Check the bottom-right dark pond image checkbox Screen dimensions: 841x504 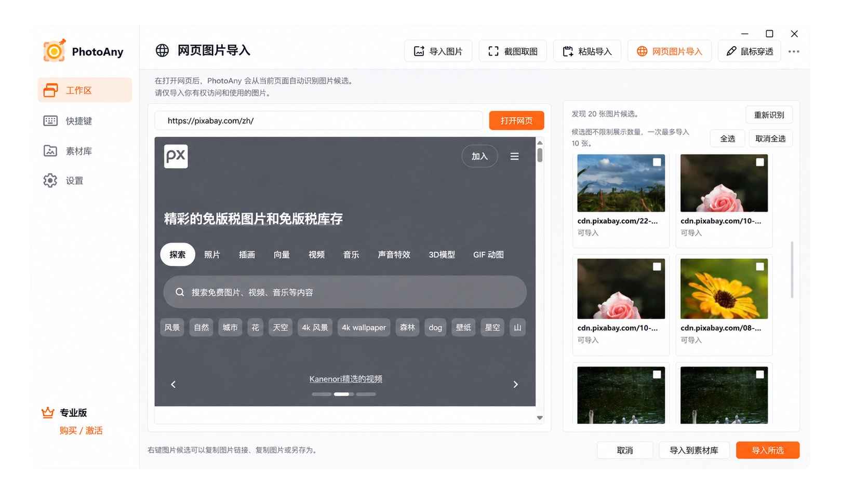click(760, 374)
